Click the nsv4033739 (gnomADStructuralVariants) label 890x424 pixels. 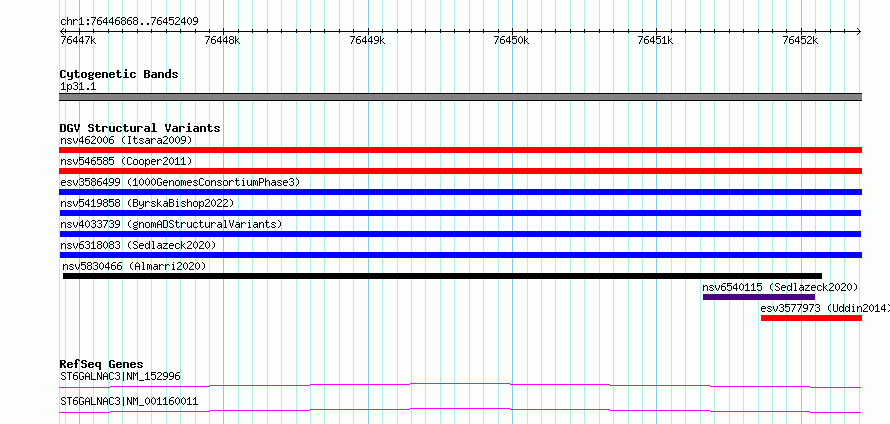[x=171, y=224]
